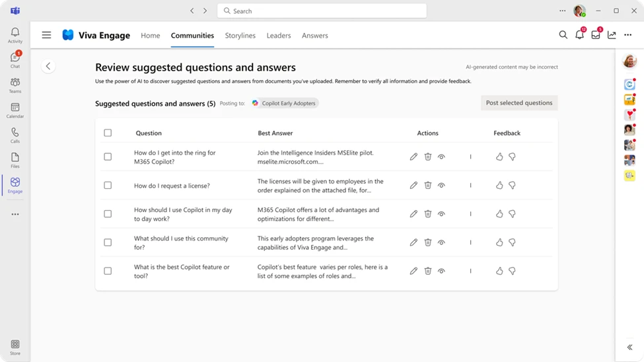
Task: Open the Viva Engage search magnifier
Action: pyautogui.click(x=563, y=35)
